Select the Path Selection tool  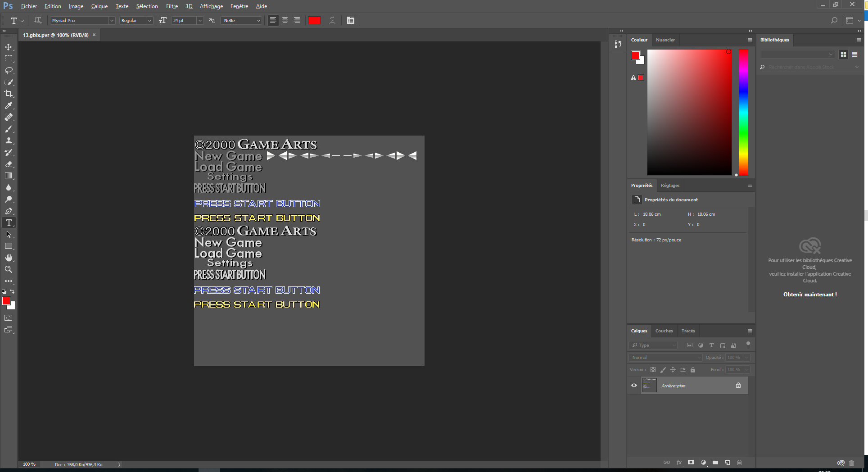[x=9, y=234]
